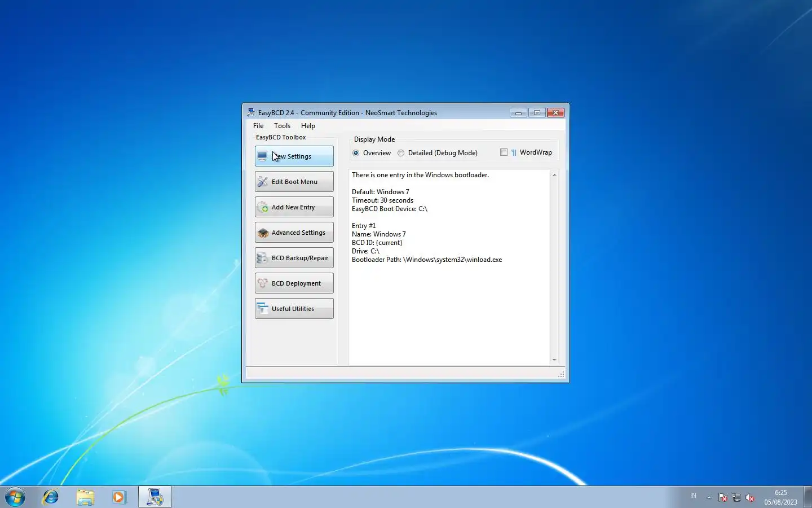Click the 'Entry #1' line
The width and height of the screenshot is (812, 508).
(x=364, y=226)
